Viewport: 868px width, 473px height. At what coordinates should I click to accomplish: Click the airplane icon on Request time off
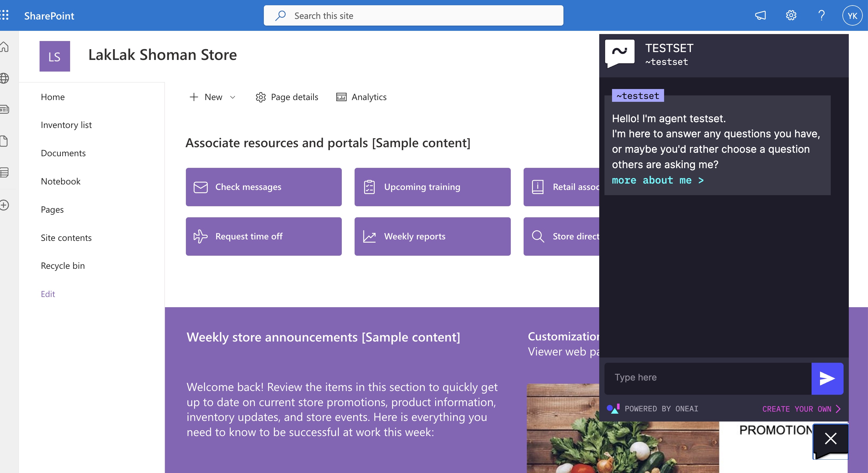200,236
